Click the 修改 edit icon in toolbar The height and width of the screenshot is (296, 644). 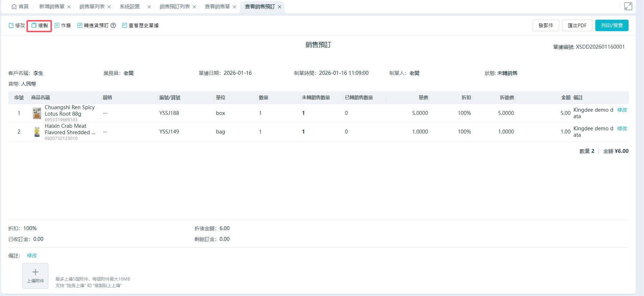pyautogui.click(x=11, y=25)
